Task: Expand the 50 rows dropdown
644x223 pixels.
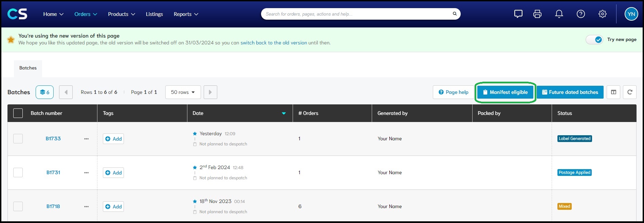Action: [x=183, y=92]
